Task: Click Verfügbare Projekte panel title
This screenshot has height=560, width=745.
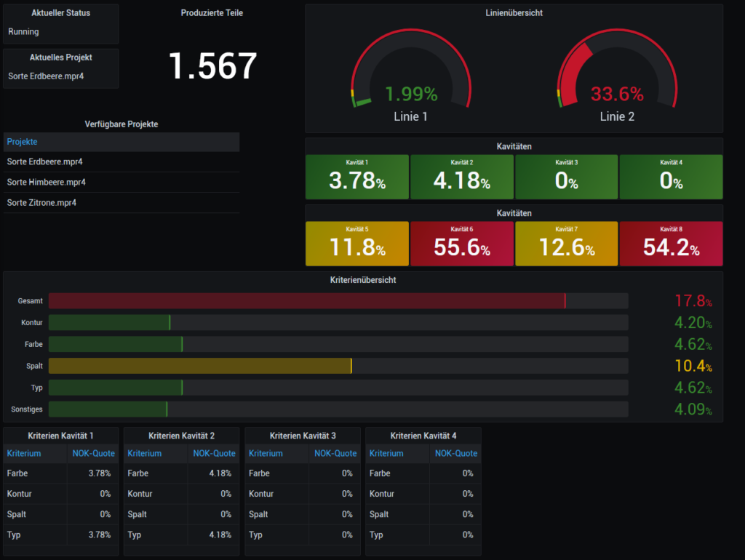Action: pyautogui.click(x=121, y=124)
